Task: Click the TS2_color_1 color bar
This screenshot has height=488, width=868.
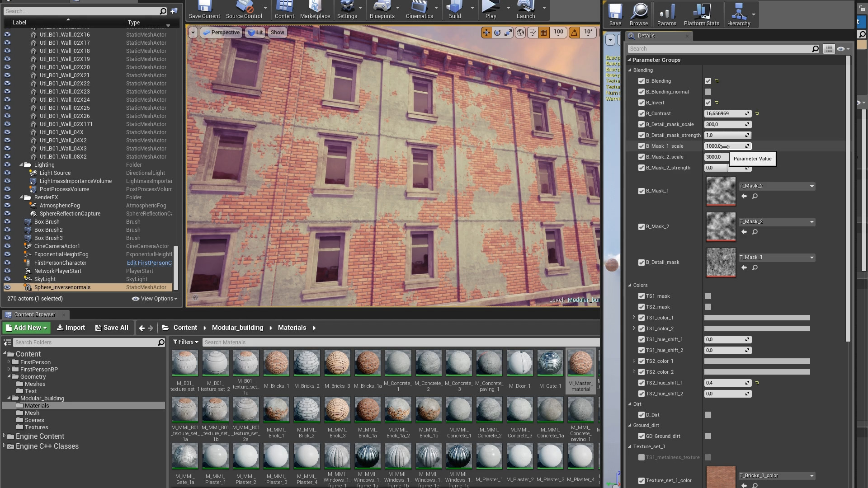Action: pos(757,361)
